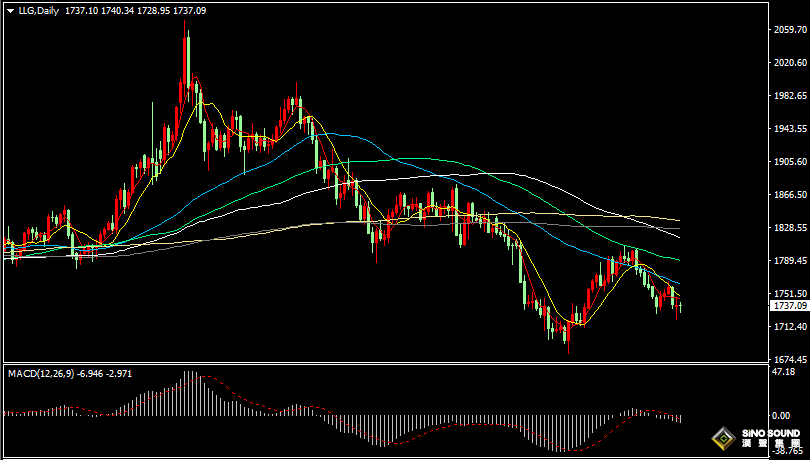The height and width of the screenshot is (460, 810).
Task: Click the 1828.90 price axis label
Action: [789, 228]
